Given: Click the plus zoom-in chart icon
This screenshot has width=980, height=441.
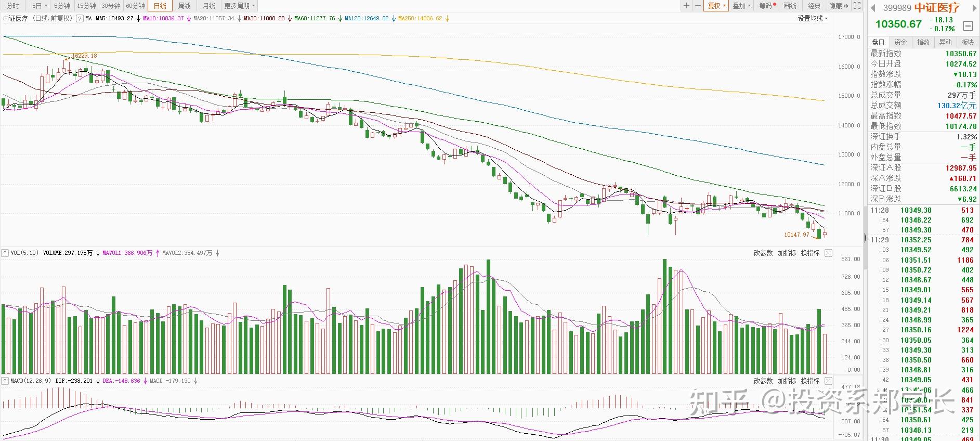Looking at the screenshot, I should click(686, 6).
